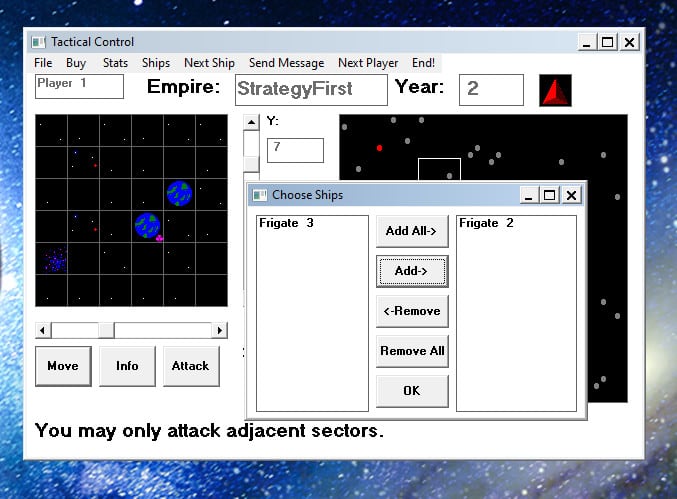Select the upper-right Earth planet on map
The width and height of the screenshot is (677, 499).
tap(179, 193)
